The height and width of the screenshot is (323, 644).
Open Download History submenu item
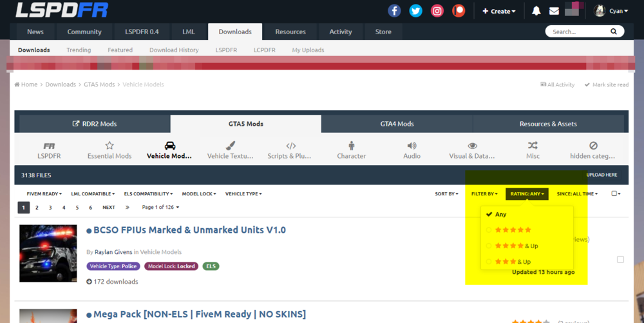(x=174, y=50)
